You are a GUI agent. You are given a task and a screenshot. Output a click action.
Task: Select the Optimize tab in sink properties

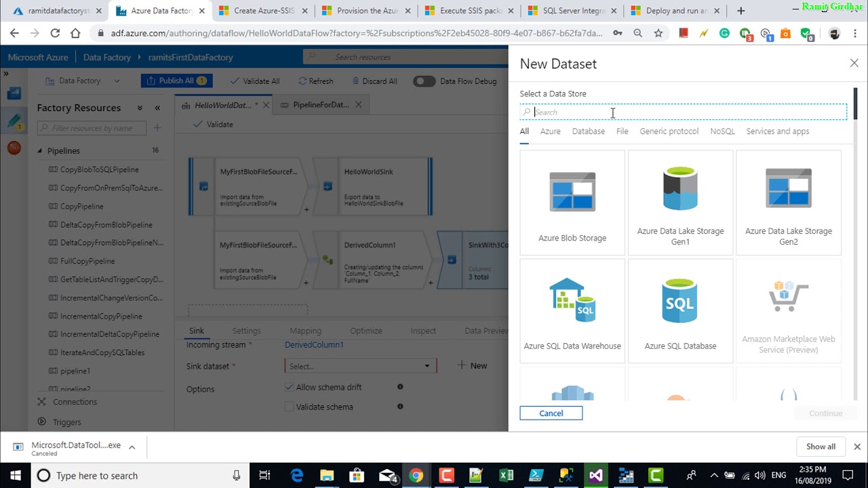pos(366,331)
